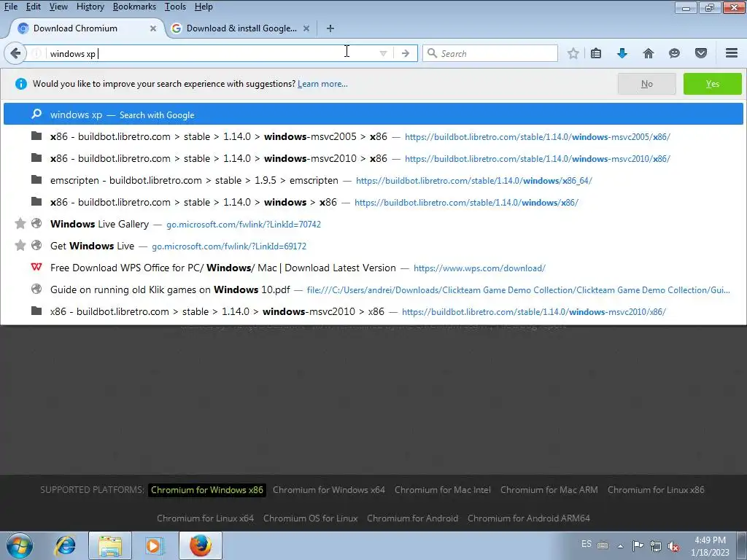Close the Download & install Google tab
The image size is (747, 560).
point(306,28)
